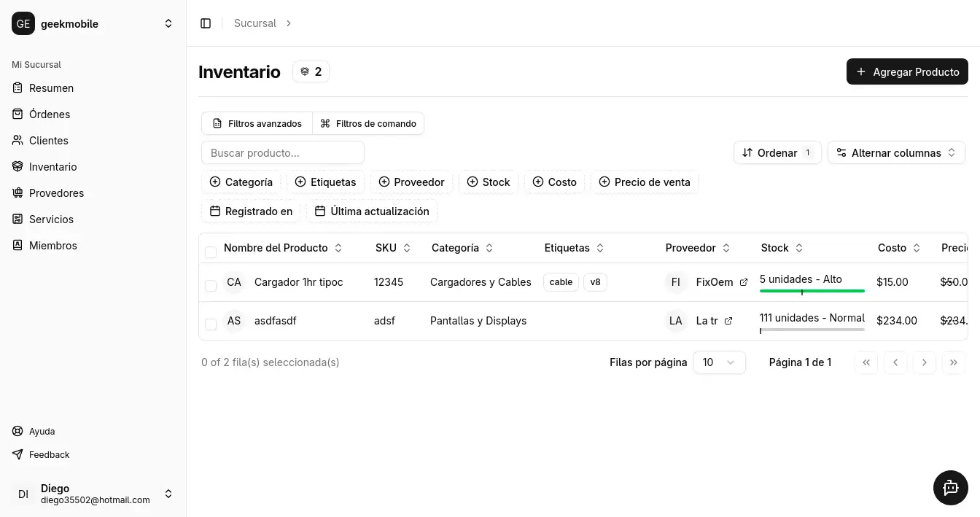Open Filtros avanzados button
The image size is (980, 517).
click(x=257, y=123)
